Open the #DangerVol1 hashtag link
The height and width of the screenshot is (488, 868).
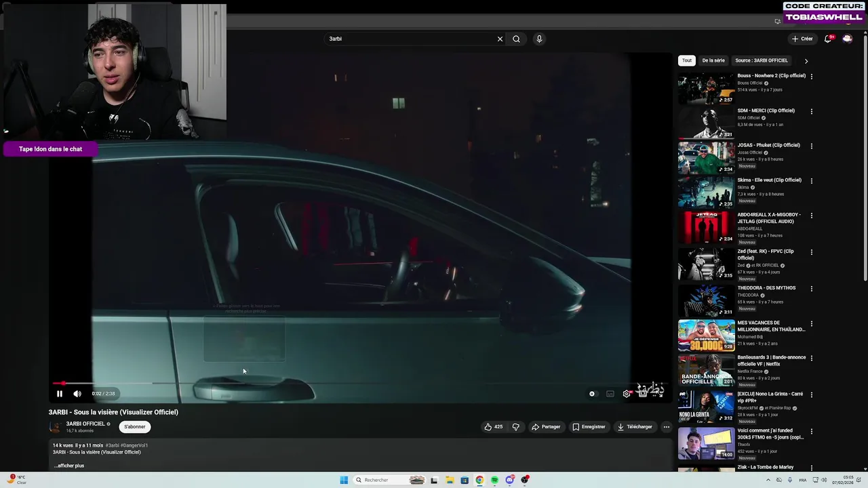tap(136, 445)
